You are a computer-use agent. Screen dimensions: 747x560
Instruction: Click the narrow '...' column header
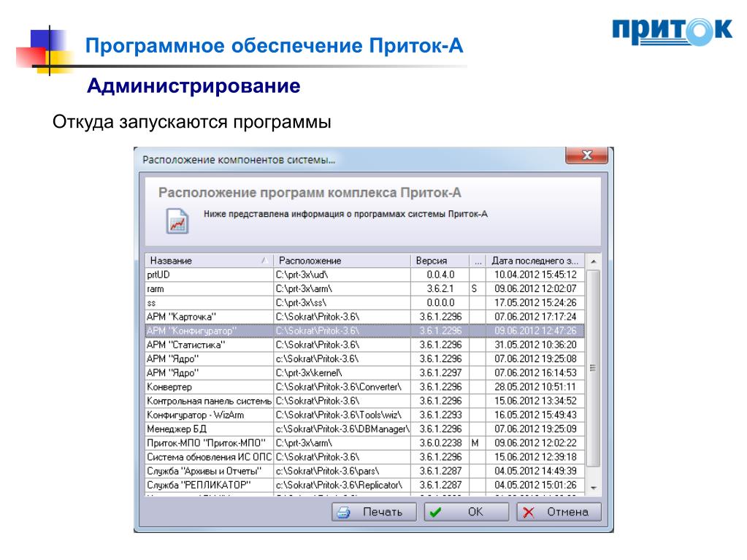tap(478, 261)
